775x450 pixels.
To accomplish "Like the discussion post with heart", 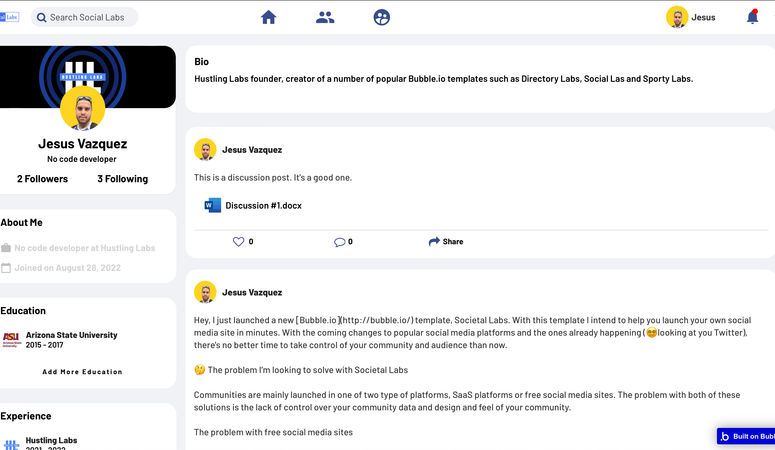I will point(238,241).
